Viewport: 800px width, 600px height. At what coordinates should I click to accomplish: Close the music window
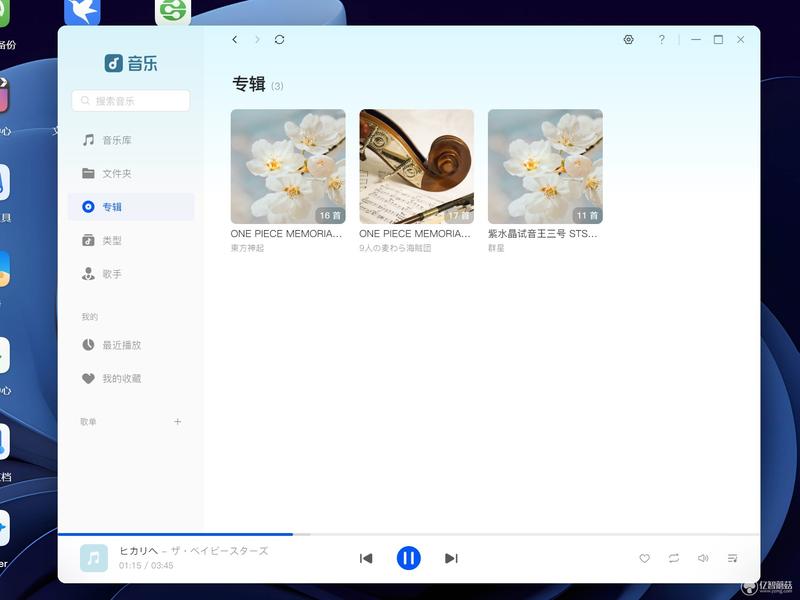(740, 39)
